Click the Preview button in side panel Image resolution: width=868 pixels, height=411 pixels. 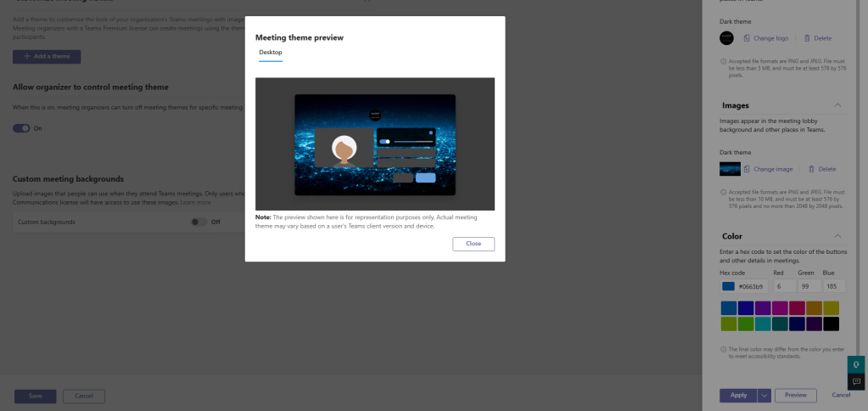pyautogui.click(x=795, y=395)
